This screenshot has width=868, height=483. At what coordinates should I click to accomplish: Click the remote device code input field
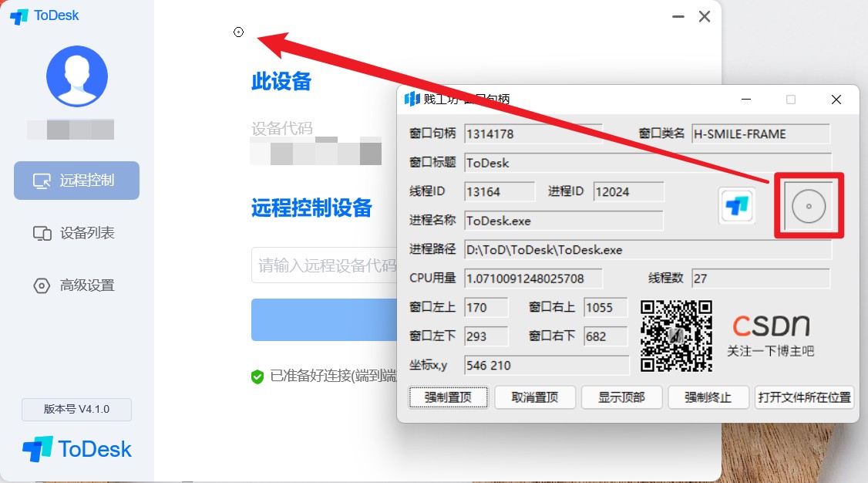[325, 265]
